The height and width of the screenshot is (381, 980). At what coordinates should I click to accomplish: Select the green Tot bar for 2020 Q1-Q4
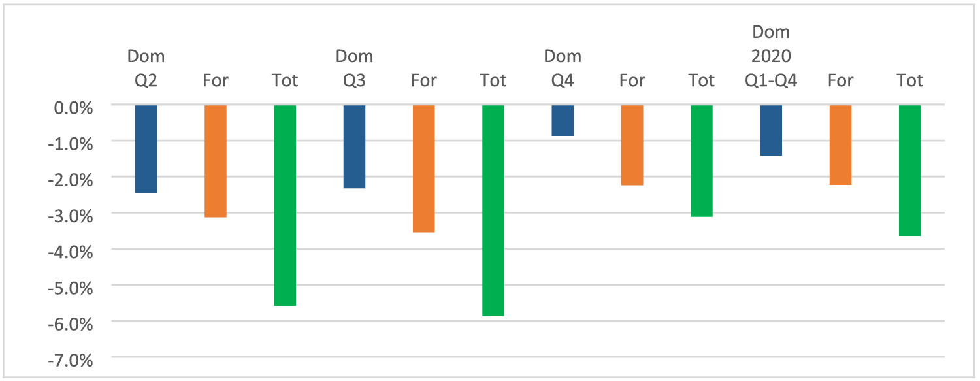[909, 170]
